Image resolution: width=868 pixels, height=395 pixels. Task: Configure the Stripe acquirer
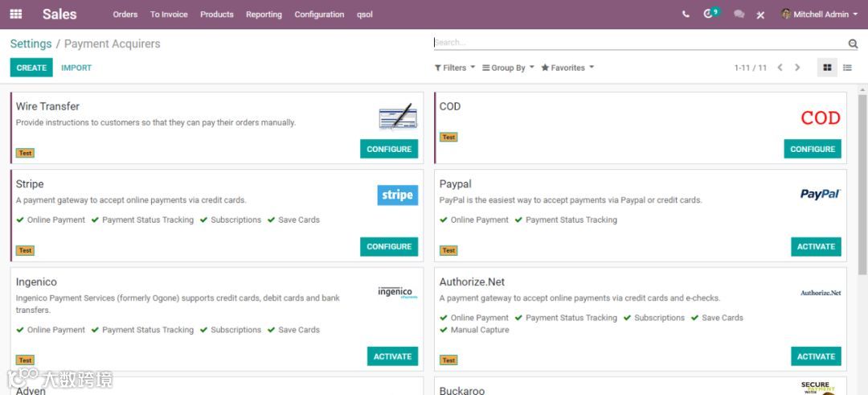389,246
